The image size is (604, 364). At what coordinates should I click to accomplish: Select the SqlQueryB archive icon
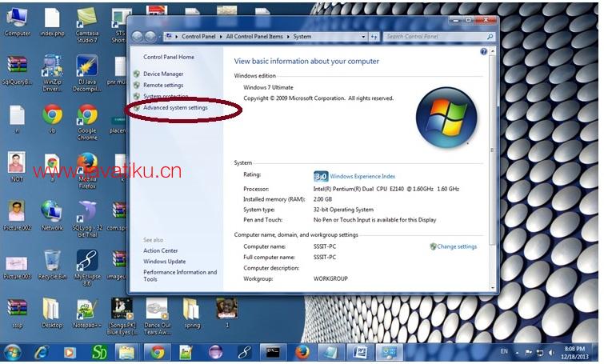pos(18,70)
